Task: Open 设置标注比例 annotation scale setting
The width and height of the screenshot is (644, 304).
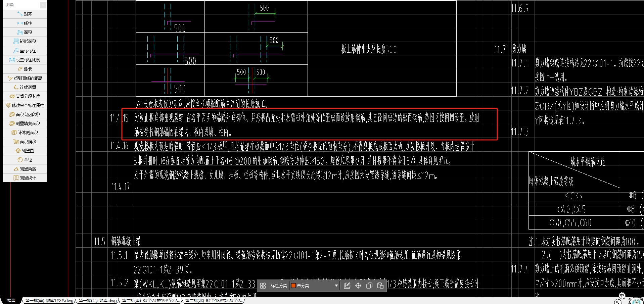Action: click(x=25, y=60)
